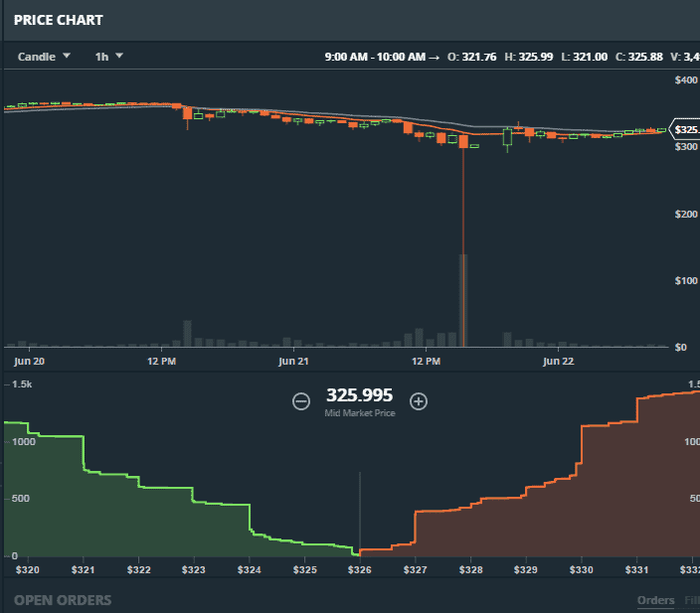Switch to the Fills tab
The image size is (700, 613).
691,600
